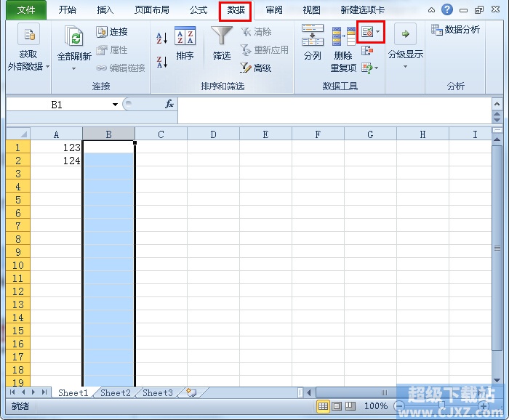Image resolution: width=509 pixels, height=420 pixels.
Task: Switch to the Sheet2 worksheet tab
Action: [115, 393]
